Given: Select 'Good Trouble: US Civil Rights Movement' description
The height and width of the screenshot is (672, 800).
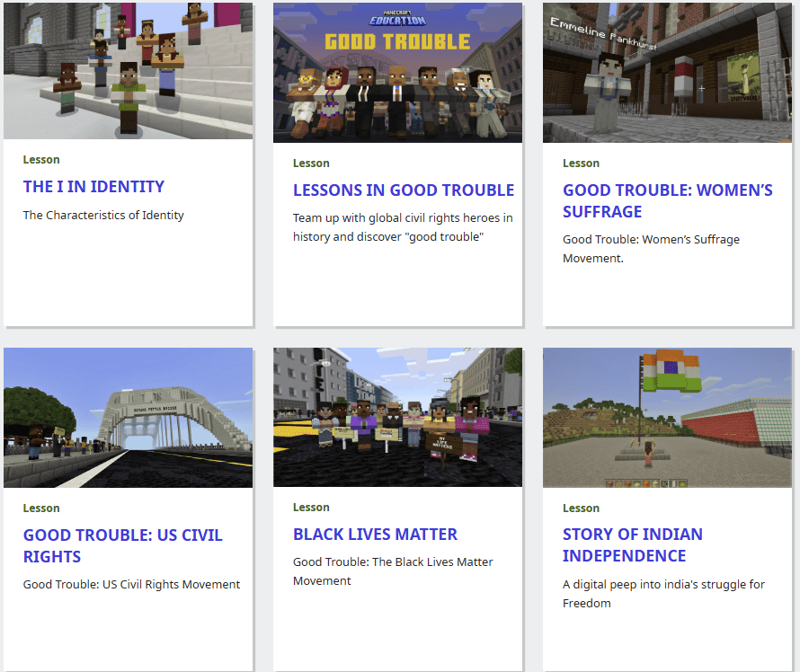Looking at the screenshot, I should 131,584.
